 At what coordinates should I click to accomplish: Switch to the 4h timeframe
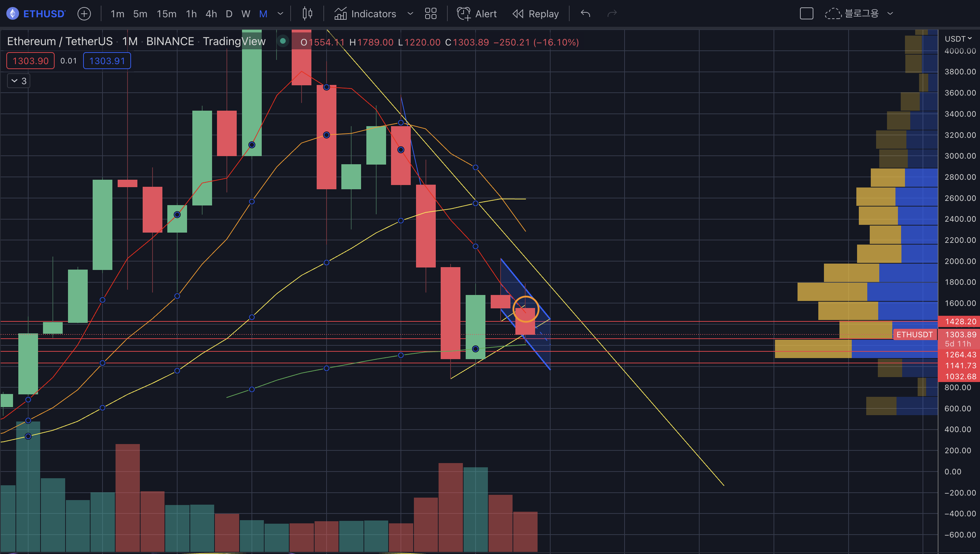[211, 14]
